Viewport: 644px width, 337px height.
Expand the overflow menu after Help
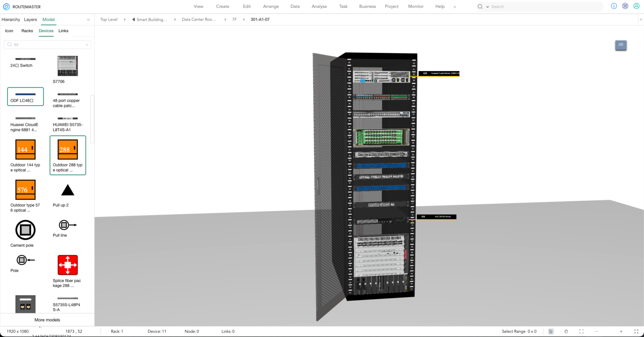[455, 7]
